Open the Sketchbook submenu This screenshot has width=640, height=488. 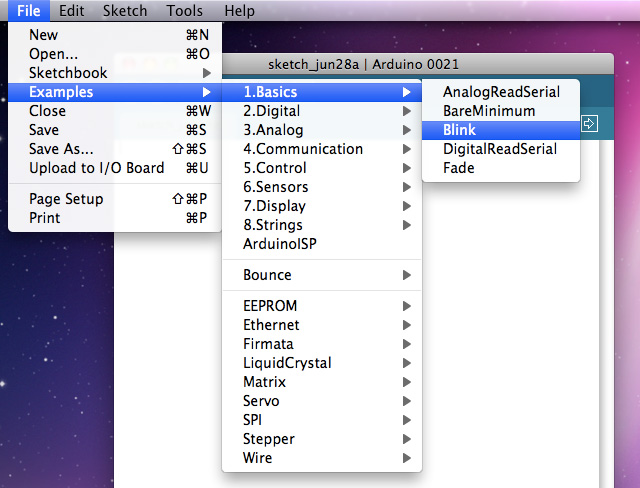[68, 73]
